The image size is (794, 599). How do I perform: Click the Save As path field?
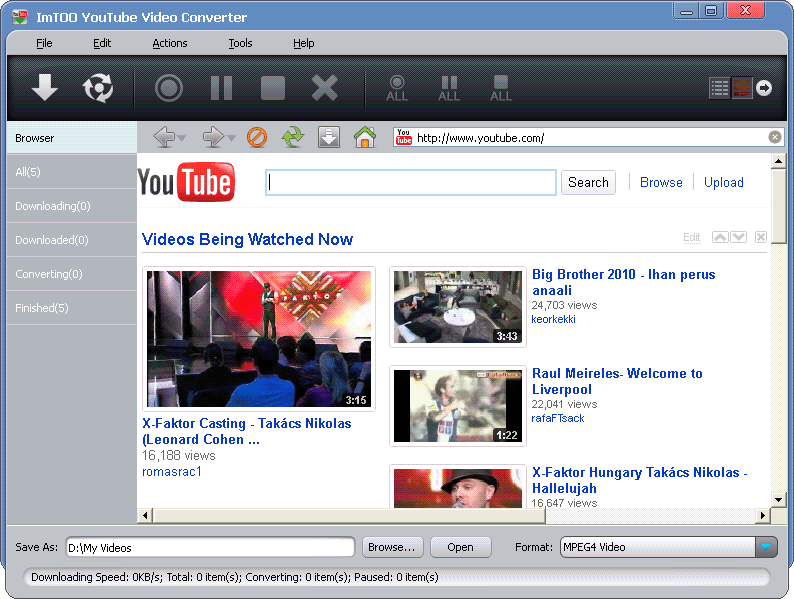210,547
